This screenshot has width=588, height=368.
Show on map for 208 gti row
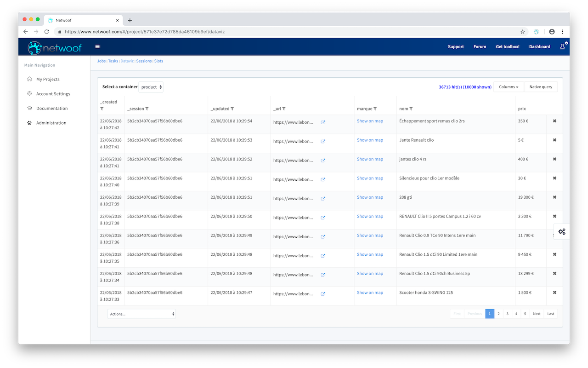(370, 197)
